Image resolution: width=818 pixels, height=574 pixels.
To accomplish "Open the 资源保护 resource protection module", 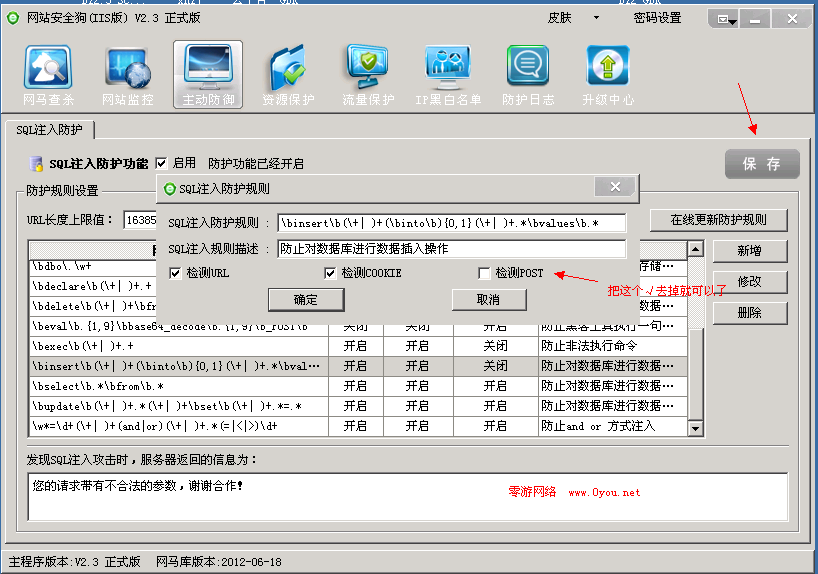I will click(x=288, y=75).
